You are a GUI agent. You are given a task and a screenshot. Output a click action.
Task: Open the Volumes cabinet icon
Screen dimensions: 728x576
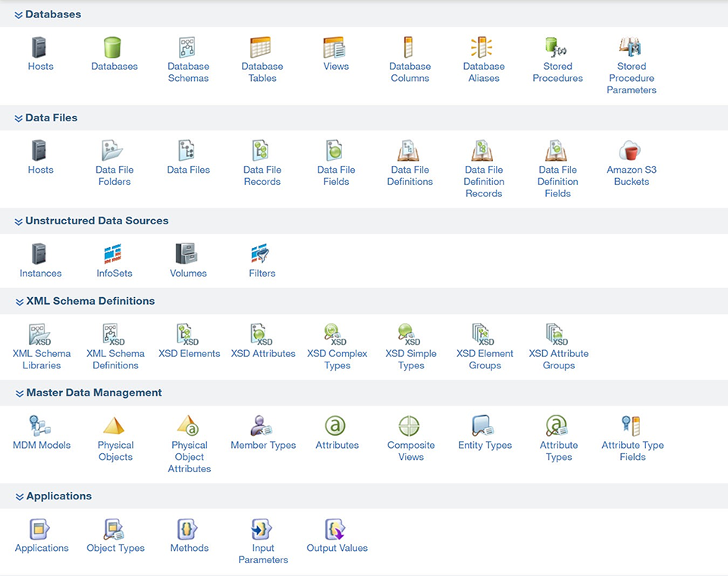point(187,254)
